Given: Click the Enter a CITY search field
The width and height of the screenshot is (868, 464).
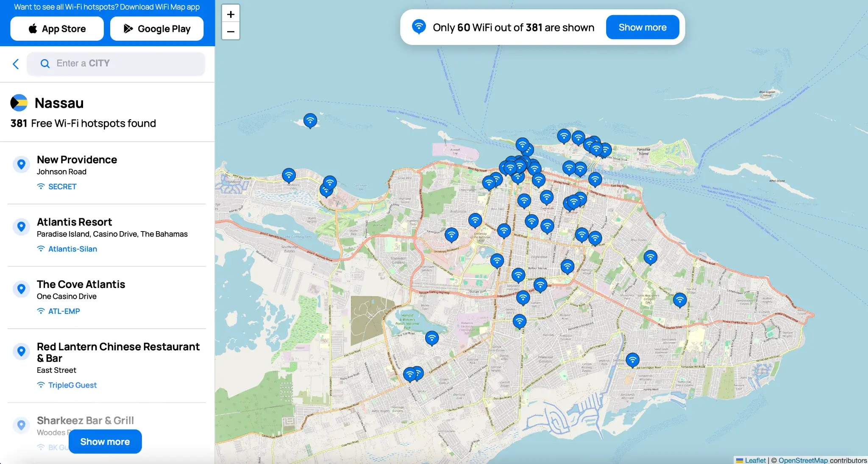Looking at the screenshot, I should point(116,64).
